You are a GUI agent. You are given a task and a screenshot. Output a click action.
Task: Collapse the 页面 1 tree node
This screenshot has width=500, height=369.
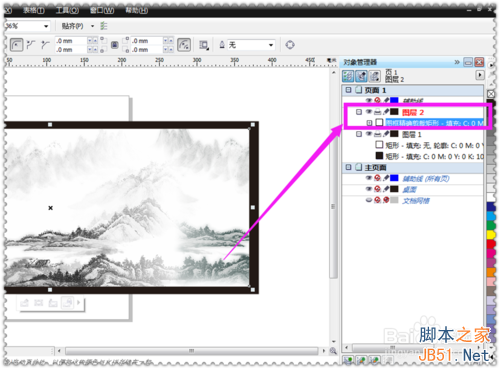tap(348, 90)
